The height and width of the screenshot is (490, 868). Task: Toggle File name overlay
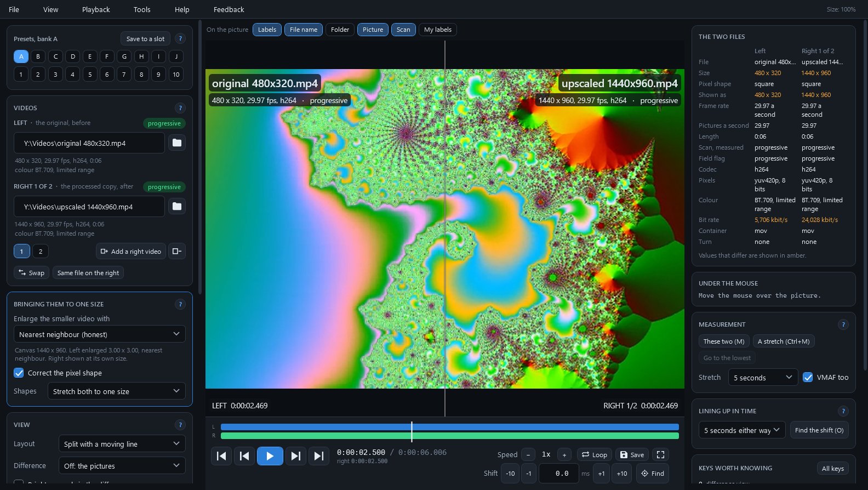pos(304,30)
